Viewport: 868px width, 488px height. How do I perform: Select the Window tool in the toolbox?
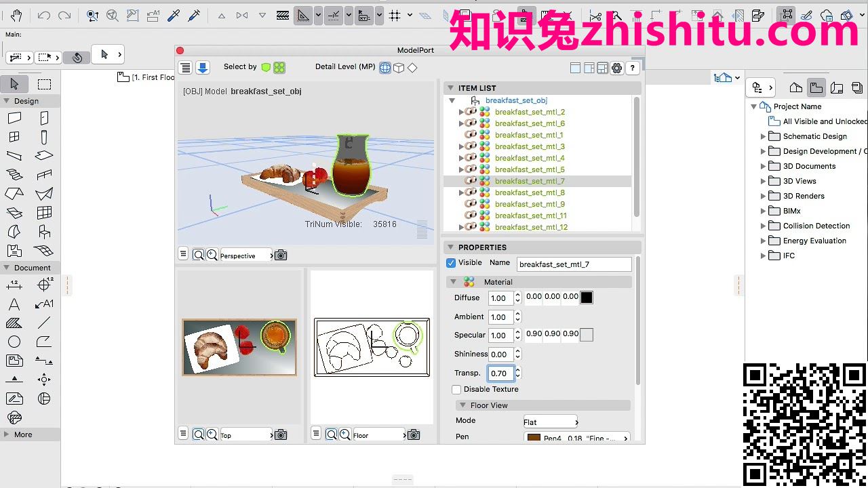(14, 137)
